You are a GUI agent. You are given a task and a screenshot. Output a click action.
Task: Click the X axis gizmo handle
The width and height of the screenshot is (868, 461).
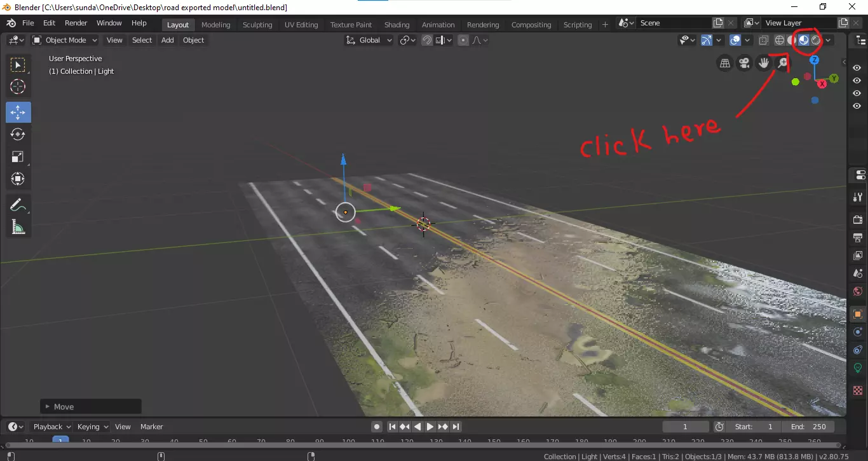[822, 83]
